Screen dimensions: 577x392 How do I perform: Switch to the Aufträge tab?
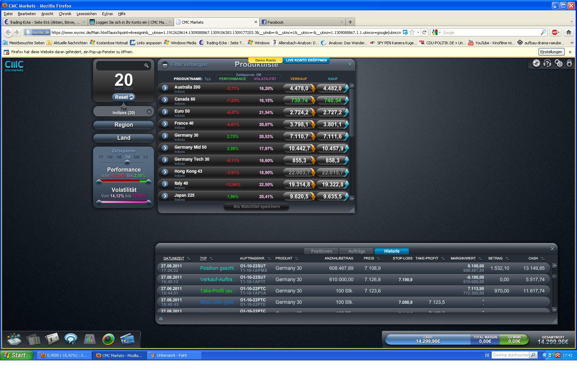tap(357, 251)
